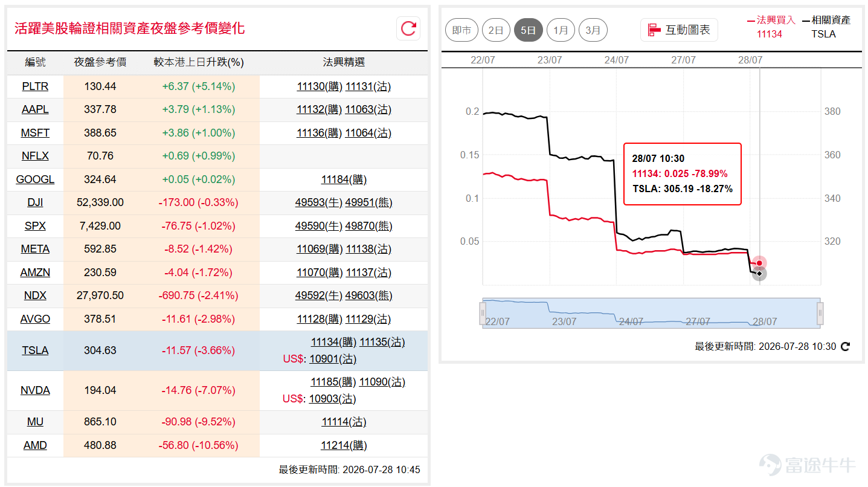Screen dimensions: 868x487
Task: Open the MU stock code link
Action: tap(35, 422)
